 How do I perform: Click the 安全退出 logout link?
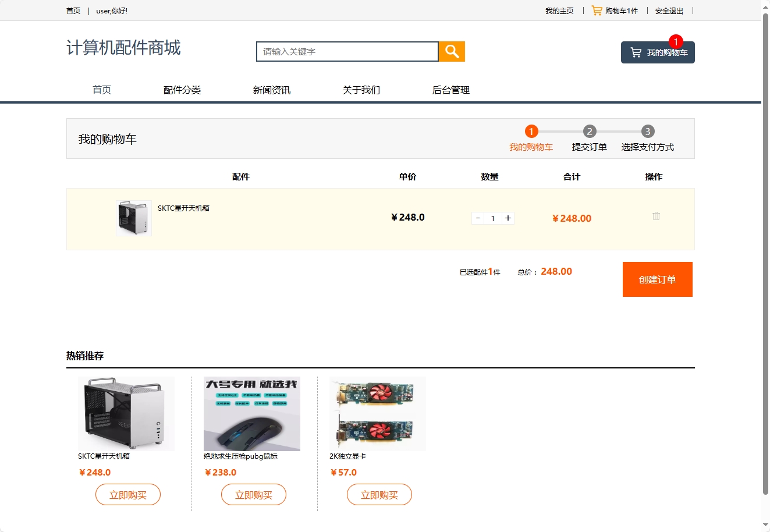click(x=668, y=10)
